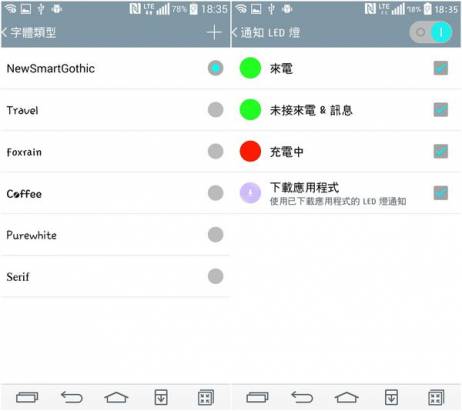Tap the Purewhite font entry
462x411 pixels.
[x=115, y=235]
